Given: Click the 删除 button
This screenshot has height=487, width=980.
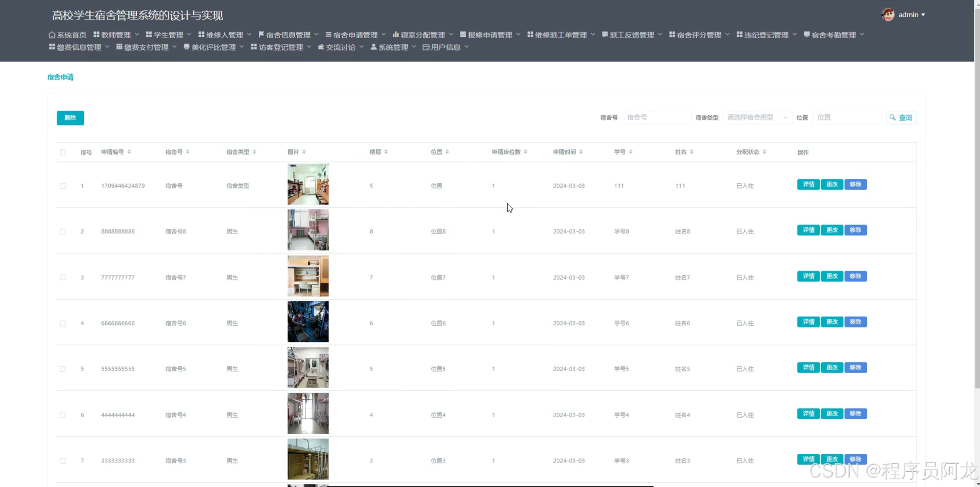Looking at the screenshot, I should coord(70,118).
